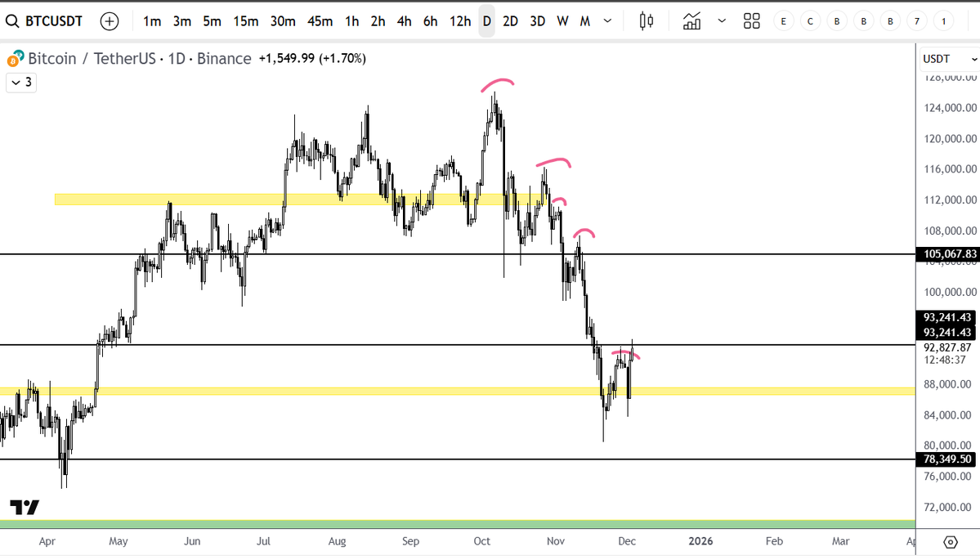Open symbol search for BTCUSDT
This screenshot has width=980, height=560.
click(x=44, y=21)
